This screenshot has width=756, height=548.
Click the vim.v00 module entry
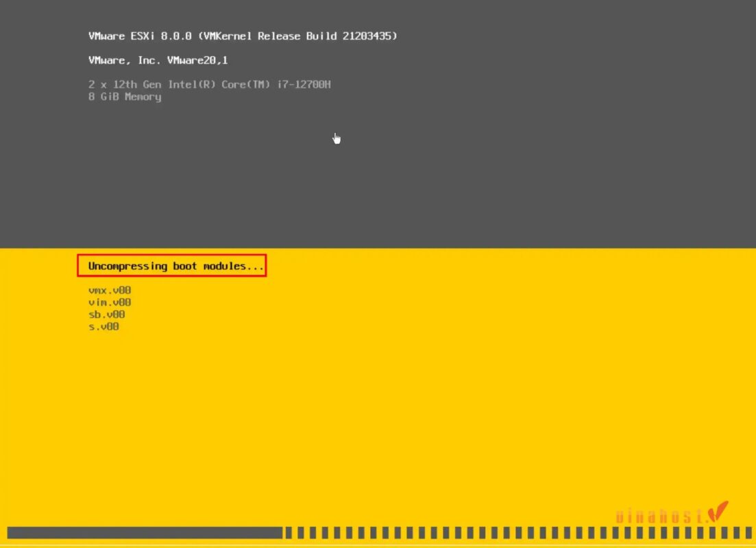[x=109, y=302]
